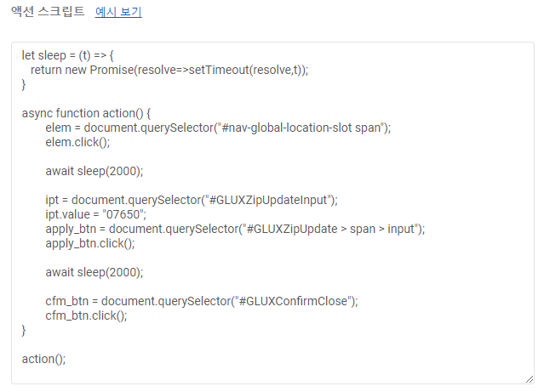Click the textarea resize handle corner
The width and height of the screenshot is (544, 392).
pyautogui.click(x=529, y=378)
